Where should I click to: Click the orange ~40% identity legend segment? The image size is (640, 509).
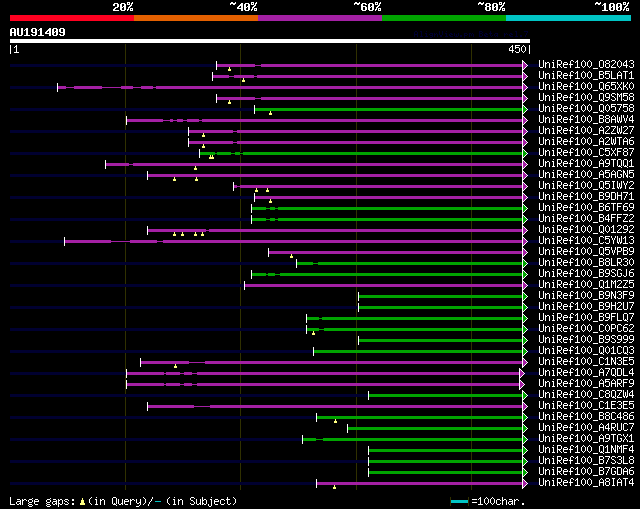pos(196,18)
